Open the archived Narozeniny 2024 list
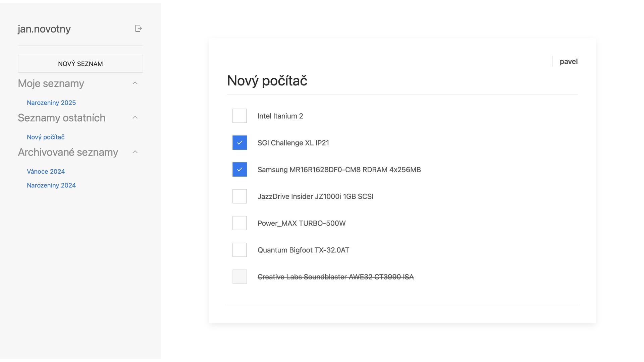Viewport: 644px width, 362px height. [51, 185]
